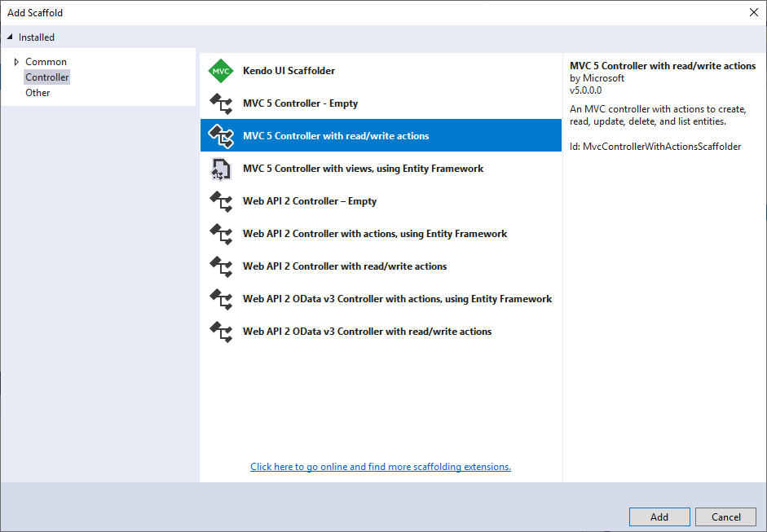
Task: Click the Add button
Action: click(x=659, y=517)
